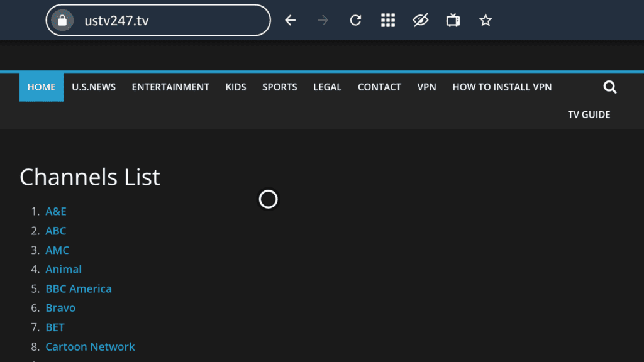Viewport: 644px width, 362px height.
Task: Open the Animal channel link
Action: pyautogui.click(x=64, y=269)
